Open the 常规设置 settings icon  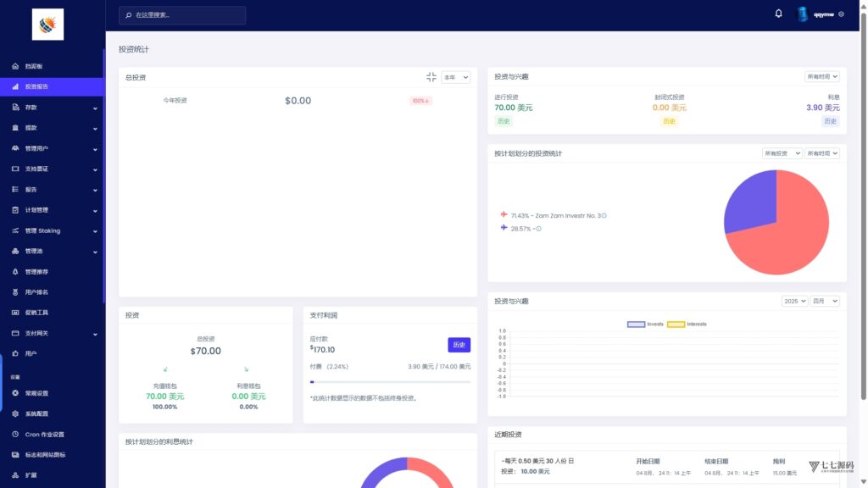click(15, 393)
